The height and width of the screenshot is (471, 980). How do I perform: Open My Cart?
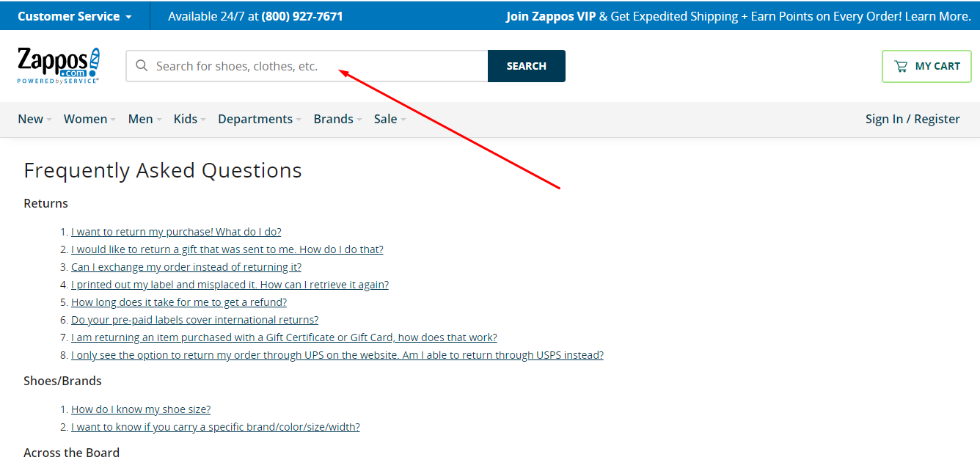click(926, 66)
